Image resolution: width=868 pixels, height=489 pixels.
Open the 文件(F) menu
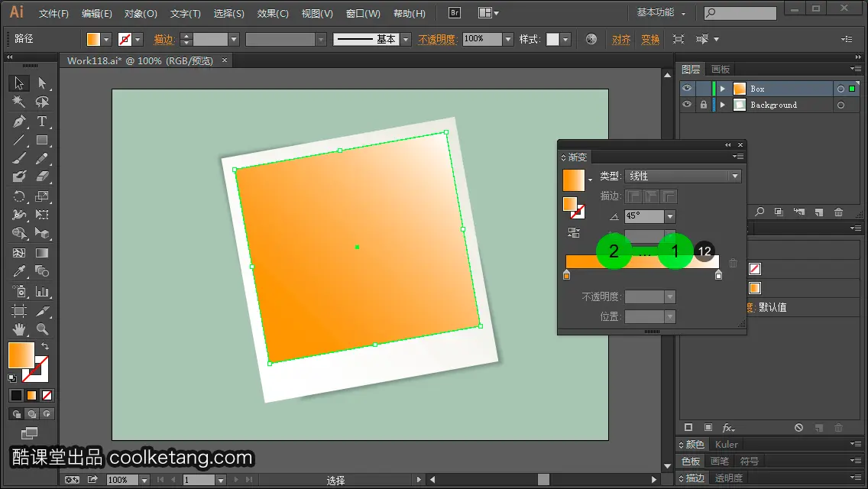coord(53,13)
